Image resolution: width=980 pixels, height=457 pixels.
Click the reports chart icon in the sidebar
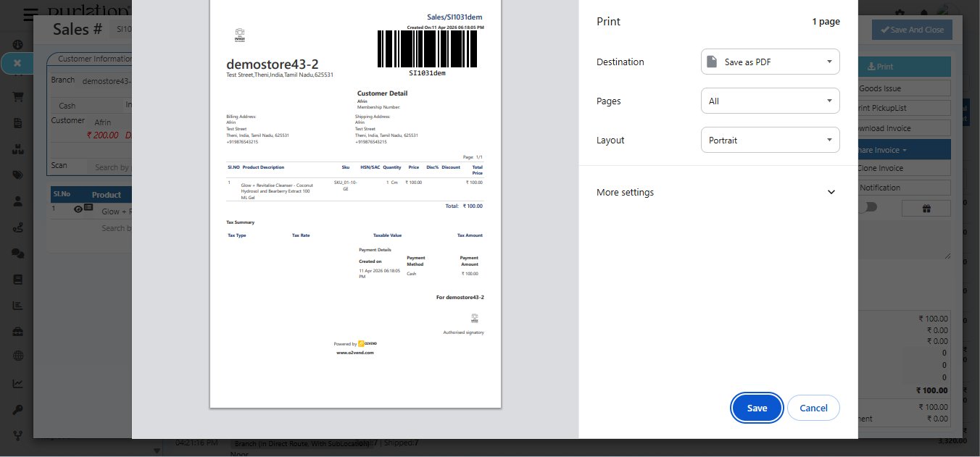[17, 305]
